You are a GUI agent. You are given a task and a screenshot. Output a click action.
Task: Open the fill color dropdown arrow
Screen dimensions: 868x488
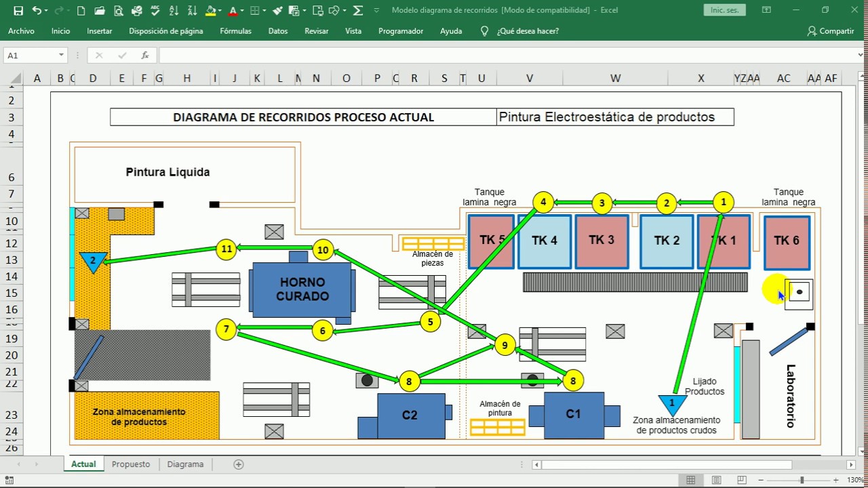click(x=221, y=10)
